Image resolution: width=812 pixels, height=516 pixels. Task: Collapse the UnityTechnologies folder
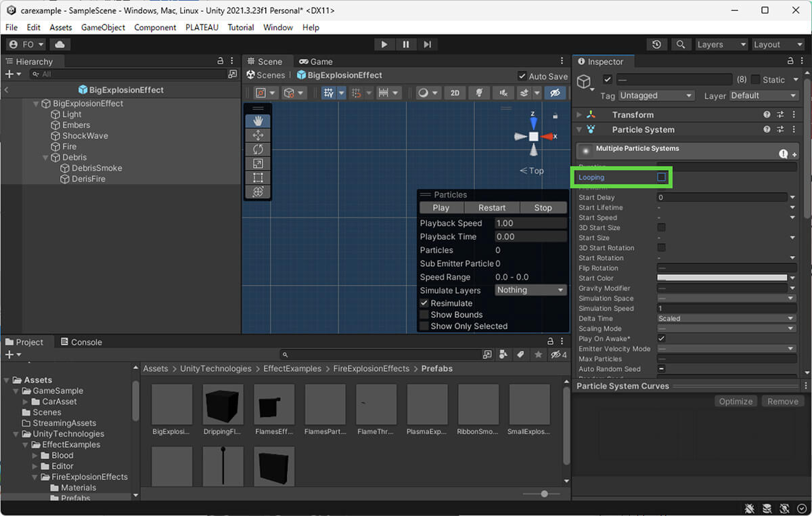[x=16, y=434]
